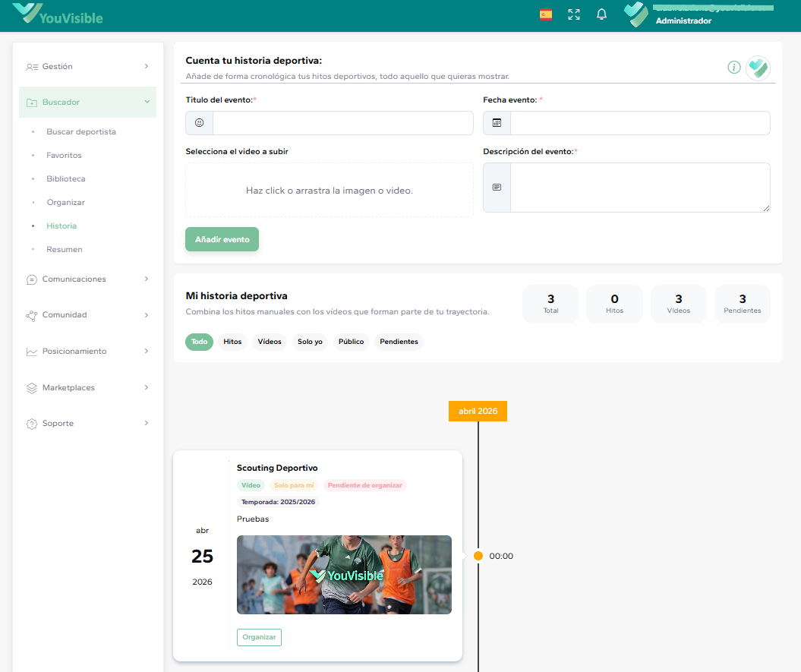
Task: Open Historia submenu item
Action: pos(61,226)
